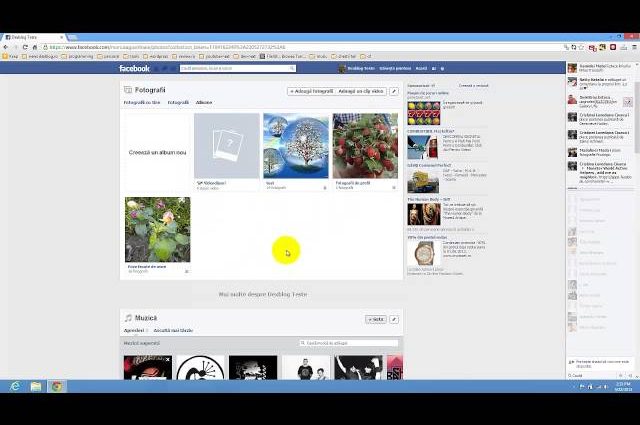Open the glass sphere tree album thumbnail

(296, 146)
